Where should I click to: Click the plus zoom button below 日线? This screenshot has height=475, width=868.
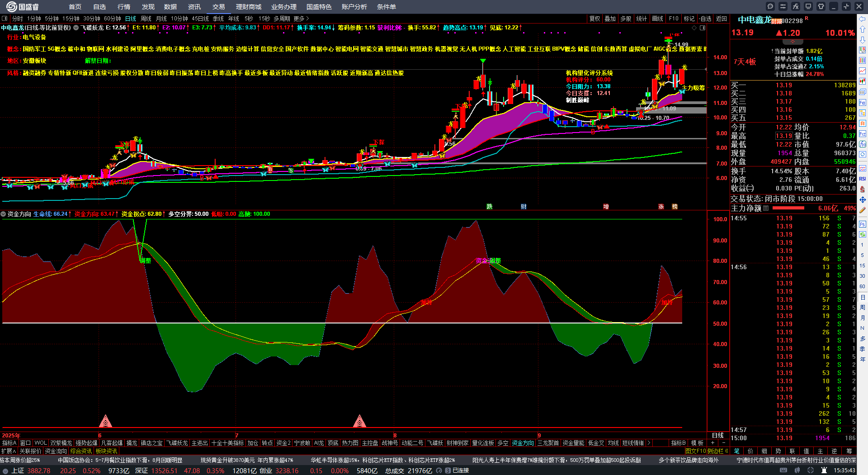(713, 443)
